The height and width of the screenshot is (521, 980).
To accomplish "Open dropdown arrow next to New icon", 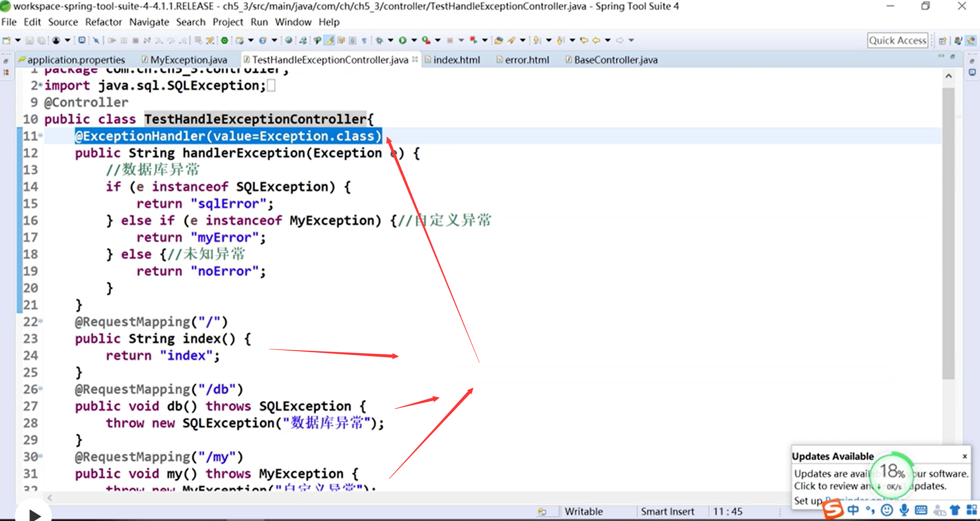I will (18, 40).
